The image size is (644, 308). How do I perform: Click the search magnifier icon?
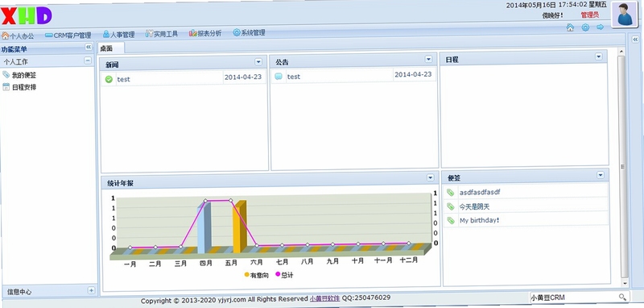point(622,297)
